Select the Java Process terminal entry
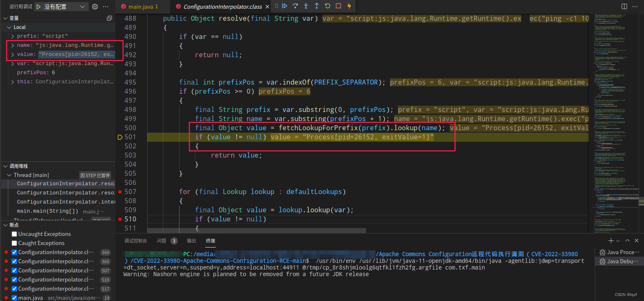The image size is (644, 301). [x=619, y=252]
